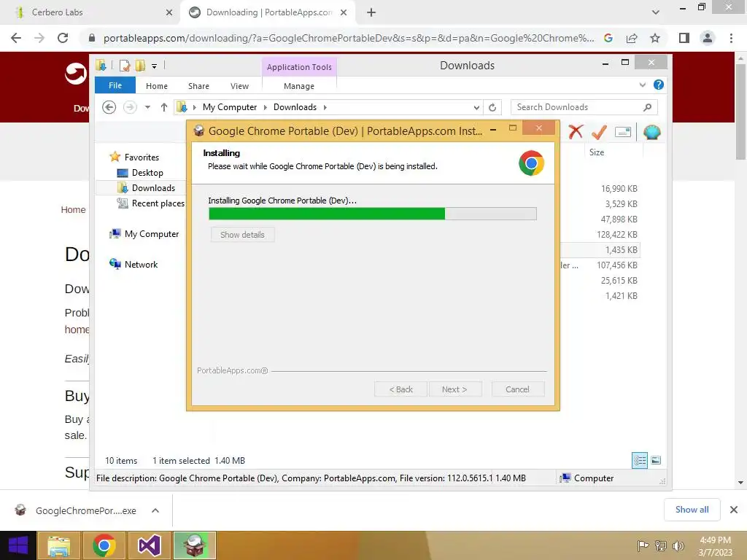Click the blue shell globe icon
Screen dimensions: 747x560
tap(651, 132)
